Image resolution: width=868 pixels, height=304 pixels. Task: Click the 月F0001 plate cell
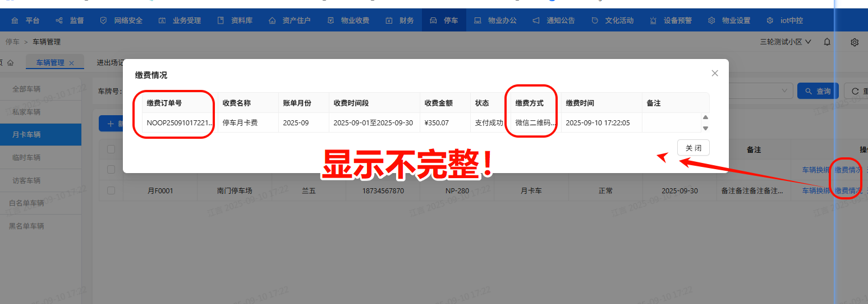[160, 190]
